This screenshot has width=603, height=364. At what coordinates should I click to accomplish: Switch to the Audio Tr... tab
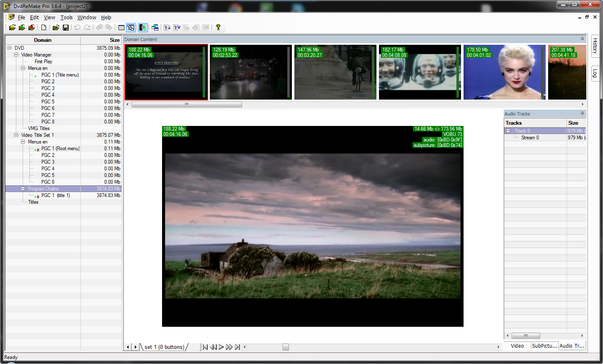tap(572, 346)
